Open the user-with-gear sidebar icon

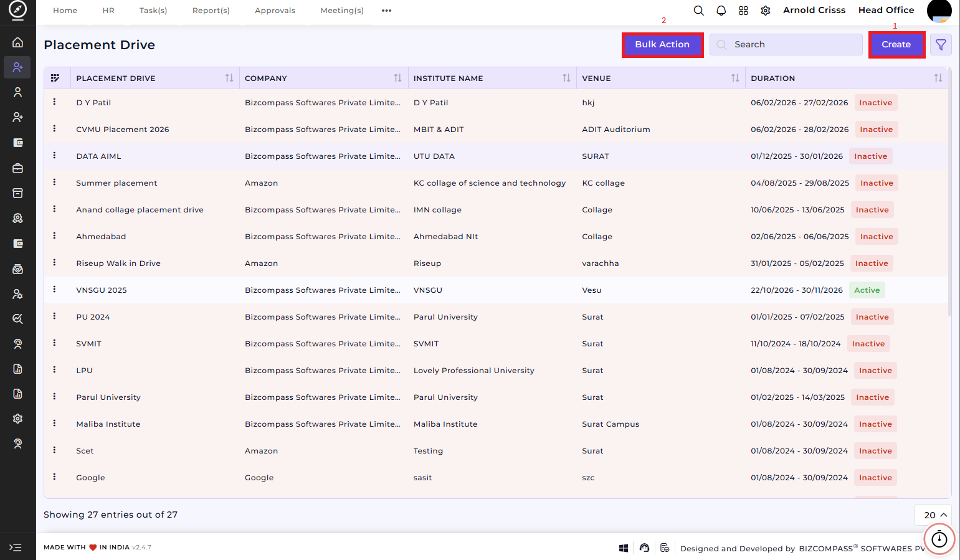[x=17, y=294]
